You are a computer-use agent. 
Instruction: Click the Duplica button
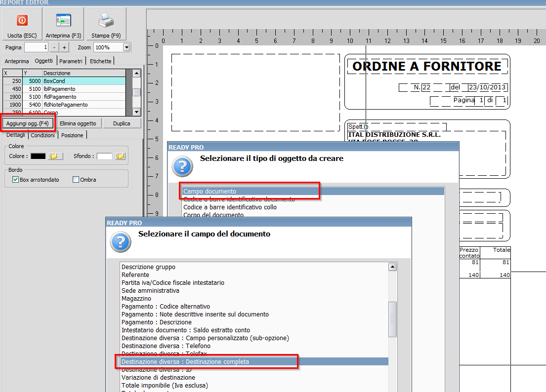click(x=122, y=123)
